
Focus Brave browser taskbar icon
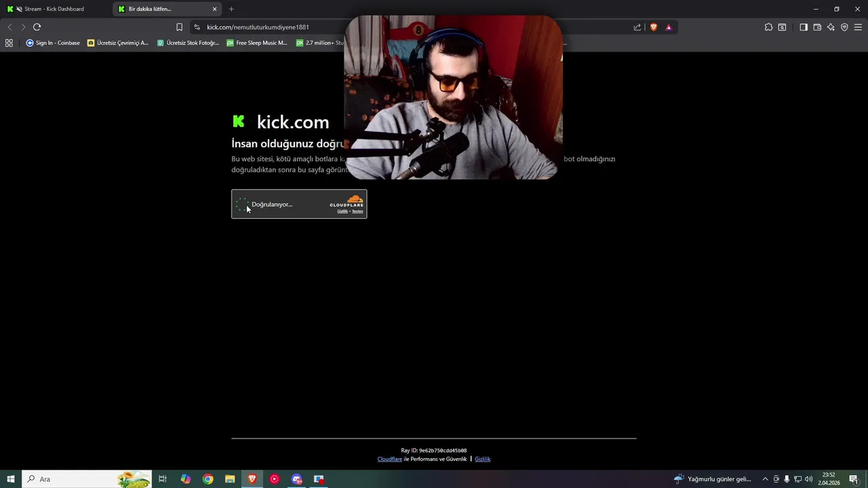252,479
